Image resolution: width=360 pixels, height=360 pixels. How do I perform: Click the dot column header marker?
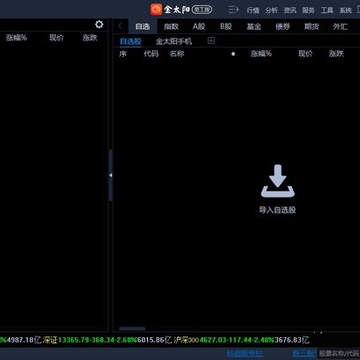point(233,54)
